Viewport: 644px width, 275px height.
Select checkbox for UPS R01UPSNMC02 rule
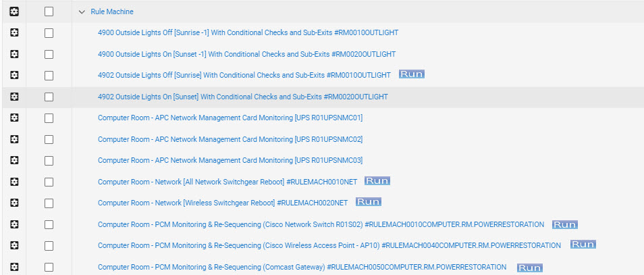[x=49, y=139]
